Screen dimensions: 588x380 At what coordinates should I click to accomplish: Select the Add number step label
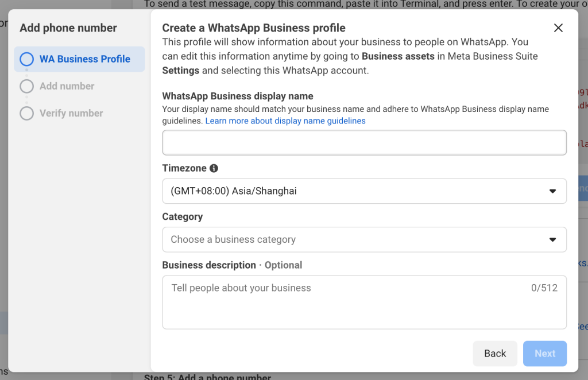point(67,86)
